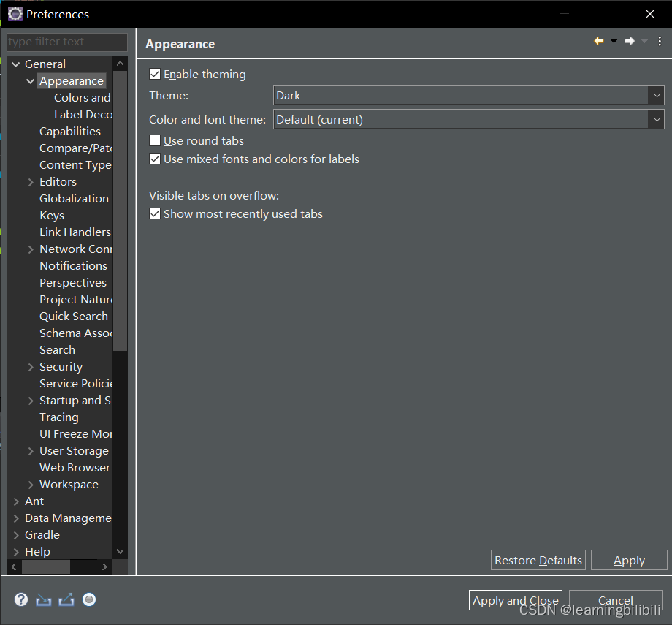Click the round record icon at bottom left
672x625 pixels.
click(x=89, y=599)
